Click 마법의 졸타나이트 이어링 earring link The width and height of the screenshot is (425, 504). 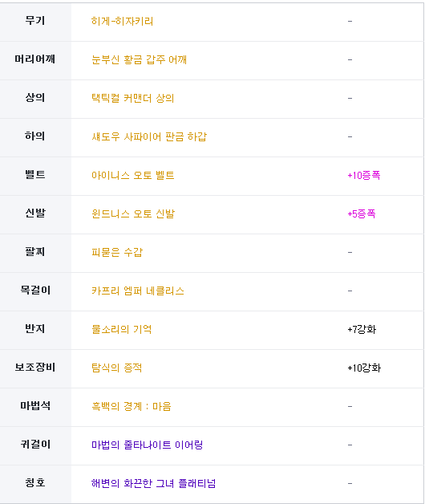(147, 445)
